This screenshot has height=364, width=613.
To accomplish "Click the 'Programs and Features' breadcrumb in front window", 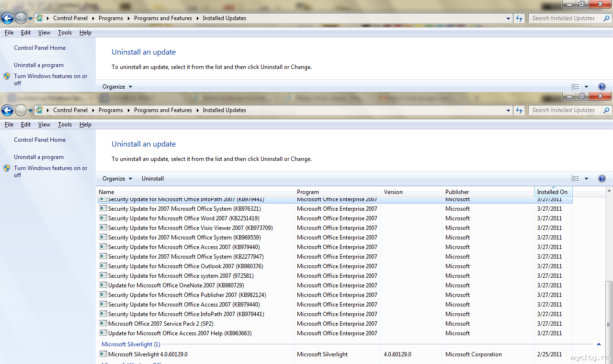I will 163,110.
